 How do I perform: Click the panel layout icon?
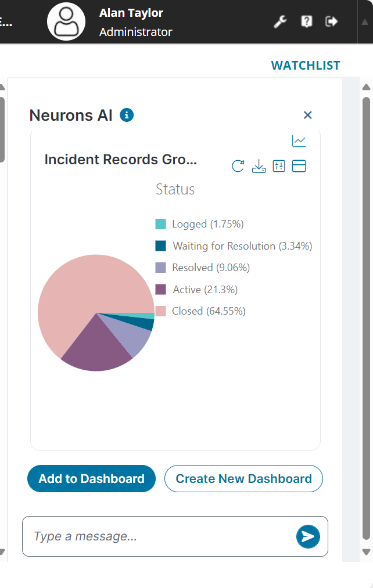(299, 167)
